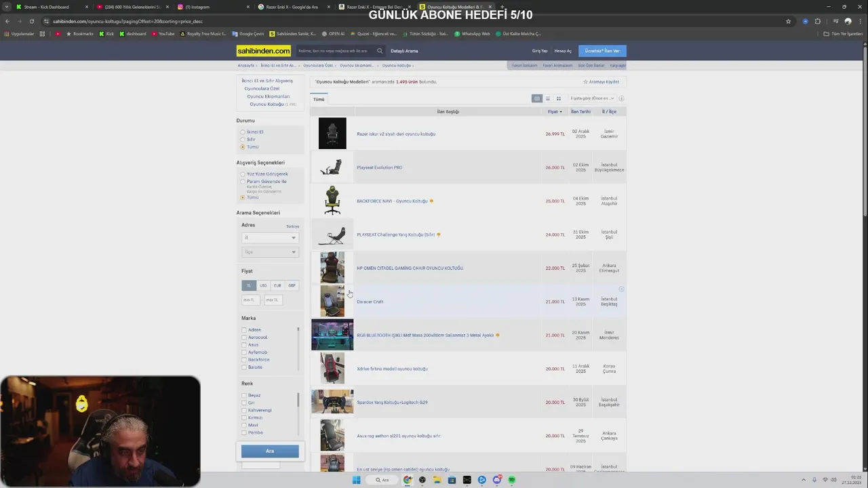Open the Fiyata göre sorting dropdown
Viewport: 868px width, 488px height.
tap(592, 98)
